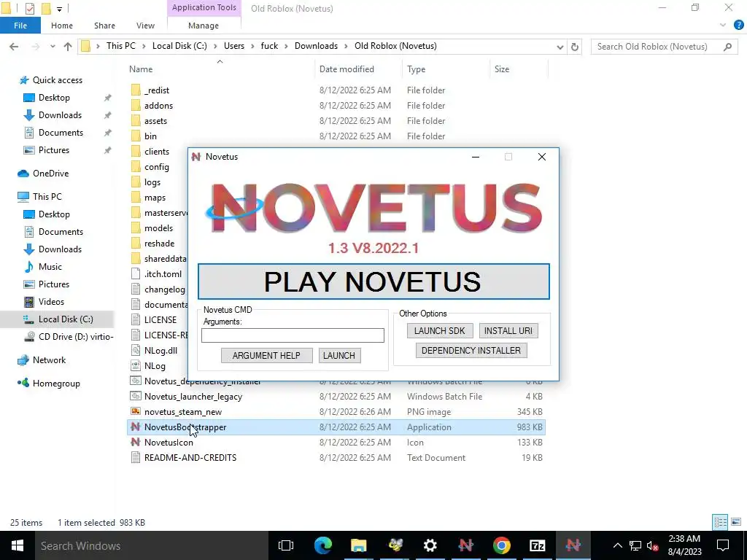Open Microsoft Edge from the taskbar
The width and height of the screenshot is (747, 560).
click(322, 545)
